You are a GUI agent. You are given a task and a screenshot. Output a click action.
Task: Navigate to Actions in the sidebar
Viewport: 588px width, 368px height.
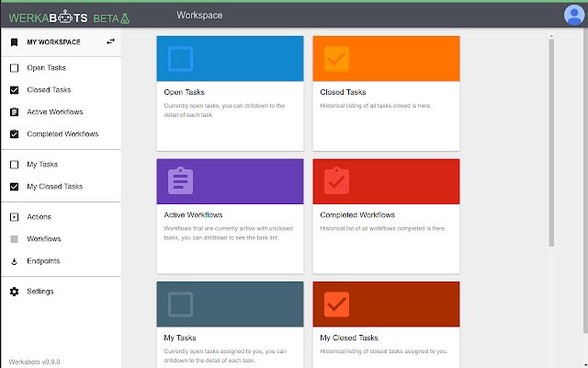click(61, 217)
